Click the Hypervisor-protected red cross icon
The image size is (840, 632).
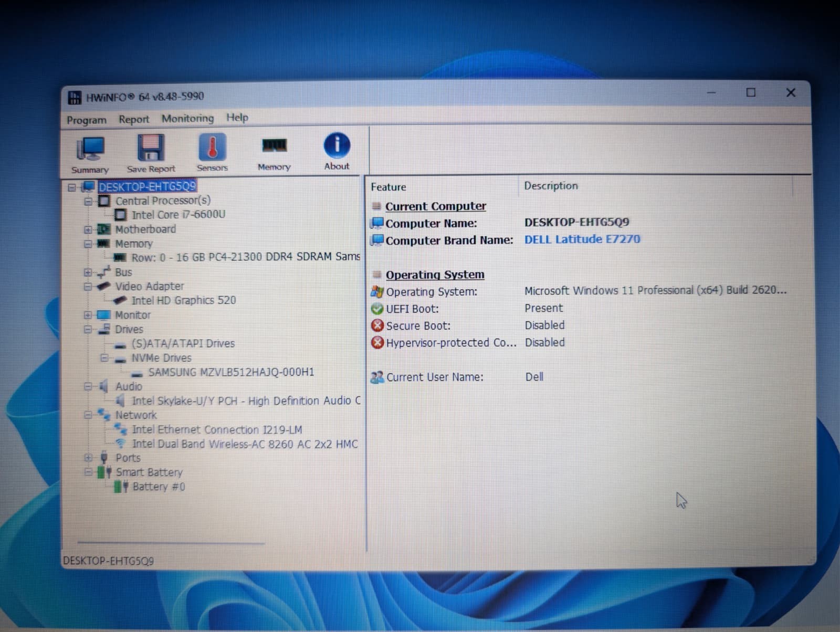pos(377,343)
